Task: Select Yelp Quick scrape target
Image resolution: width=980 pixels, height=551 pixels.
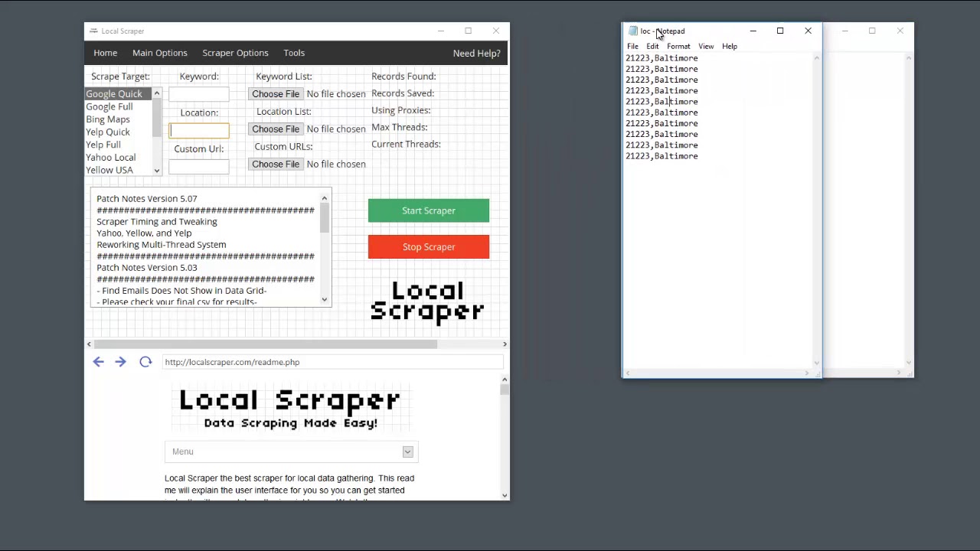Action: click(118, 132)
